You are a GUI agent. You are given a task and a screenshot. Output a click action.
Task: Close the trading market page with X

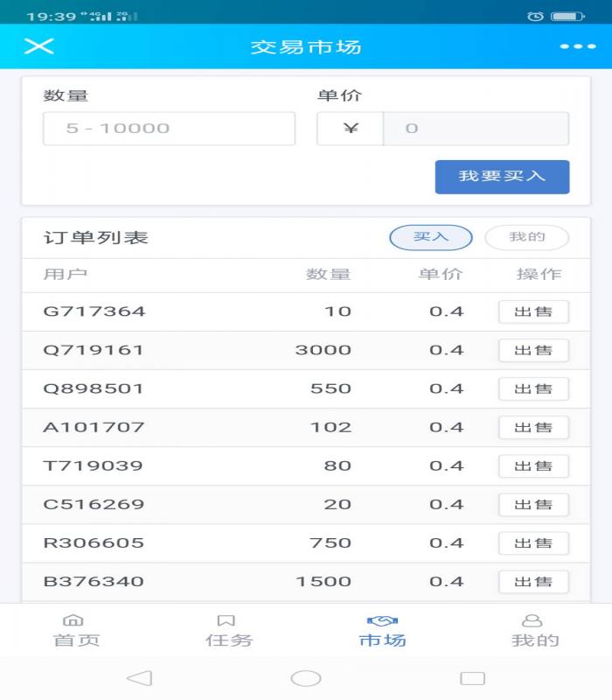tap(38, 46)
